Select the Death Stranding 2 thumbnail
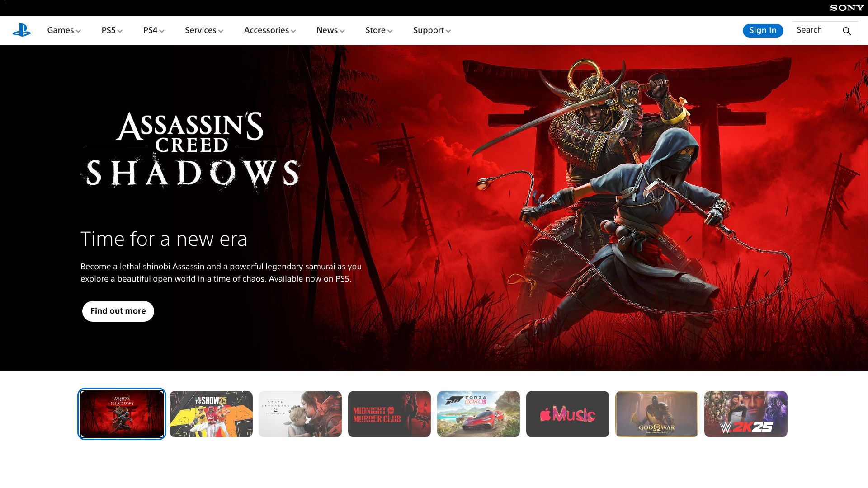 (300, 414)
